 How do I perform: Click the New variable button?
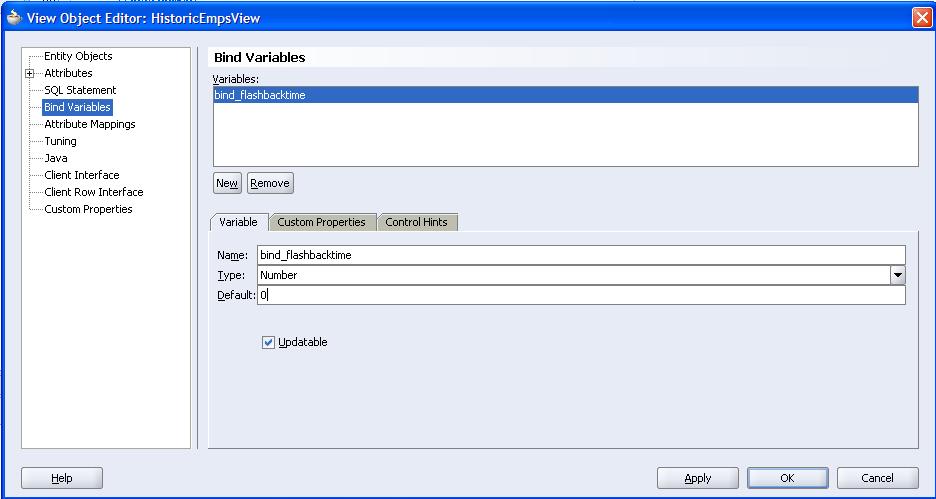pos(227,183)
